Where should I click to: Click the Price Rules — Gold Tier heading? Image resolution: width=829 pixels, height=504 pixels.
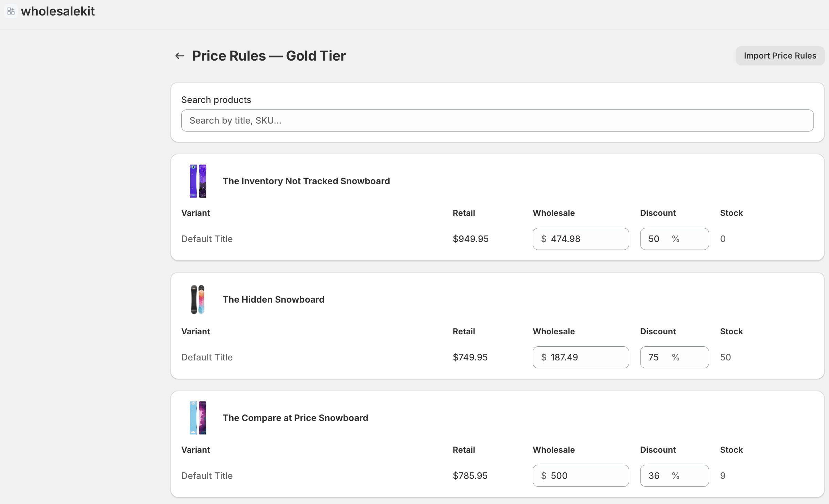click(269, 56)
